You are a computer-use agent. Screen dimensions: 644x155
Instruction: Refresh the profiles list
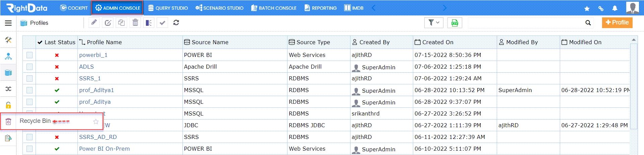click(176, 23)
